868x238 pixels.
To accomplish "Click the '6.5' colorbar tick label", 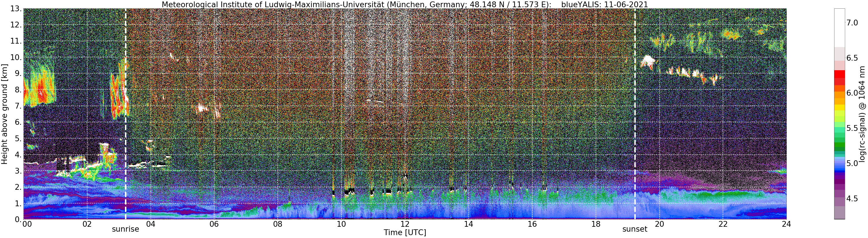I will pyautogui.click(x=852, y=58).
